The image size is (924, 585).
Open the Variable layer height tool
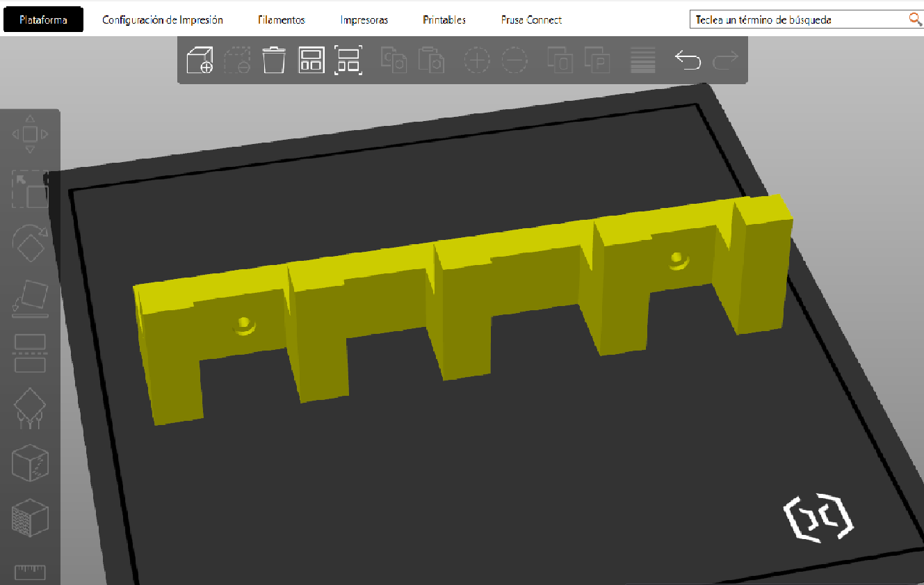click(643, 60)
